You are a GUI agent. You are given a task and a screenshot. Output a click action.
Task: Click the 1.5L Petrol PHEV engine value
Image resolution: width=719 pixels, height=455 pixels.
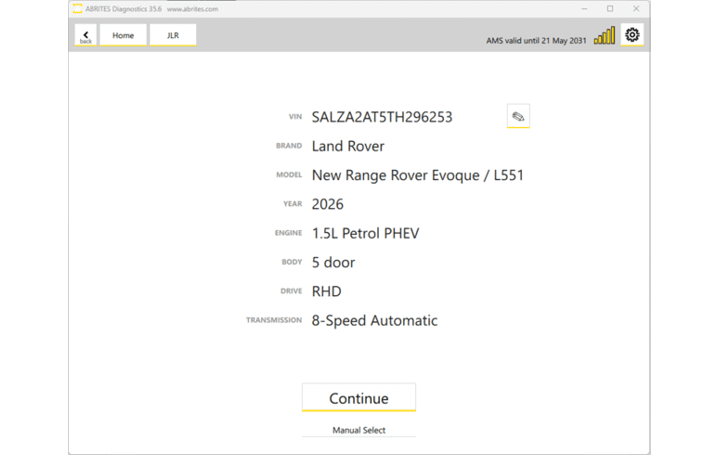pyautogui.click(x=365, y=233)
